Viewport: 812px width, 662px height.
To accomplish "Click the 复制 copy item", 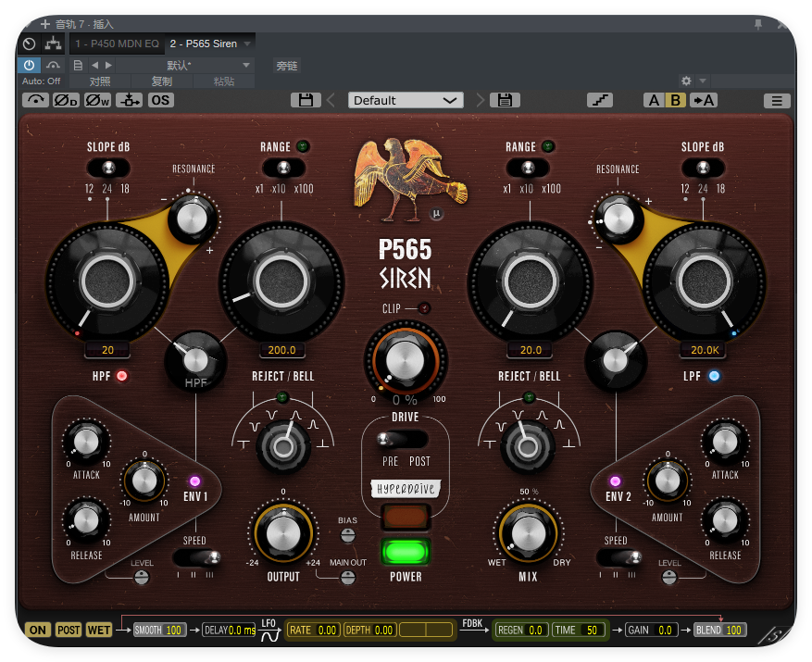I will point(162,81).
